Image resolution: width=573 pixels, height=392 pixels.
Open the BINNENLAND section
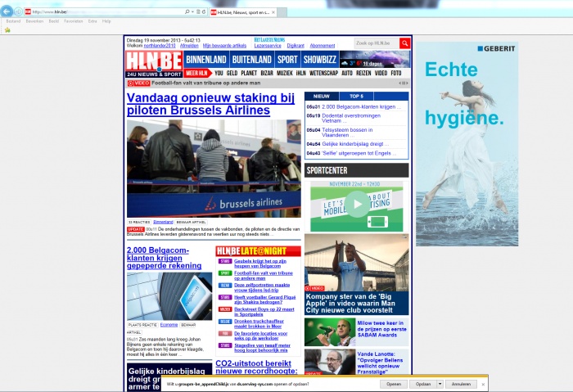click(x=206, y=60)
